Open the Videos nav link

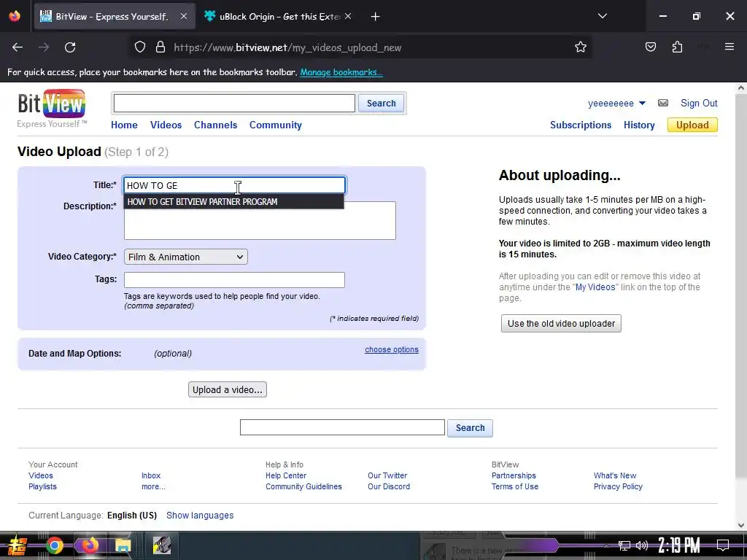166,125
